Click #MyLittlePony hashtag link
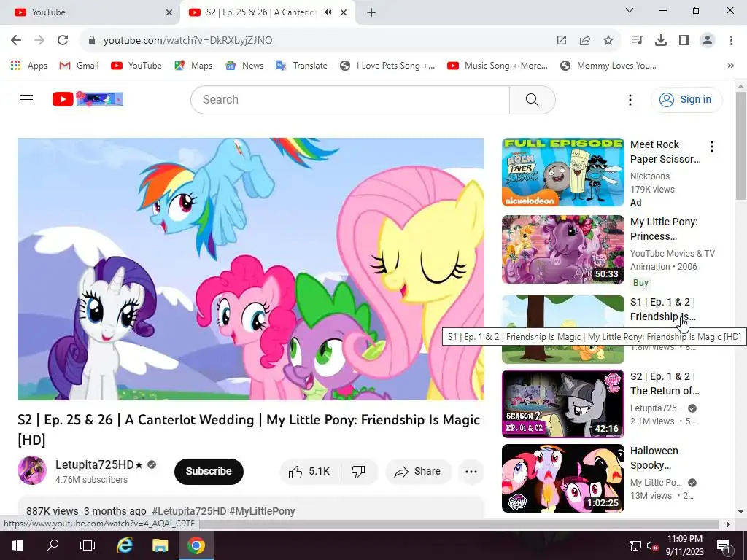Image resolution: width=747 pixels, height=560 pixels. click(262, 511)
